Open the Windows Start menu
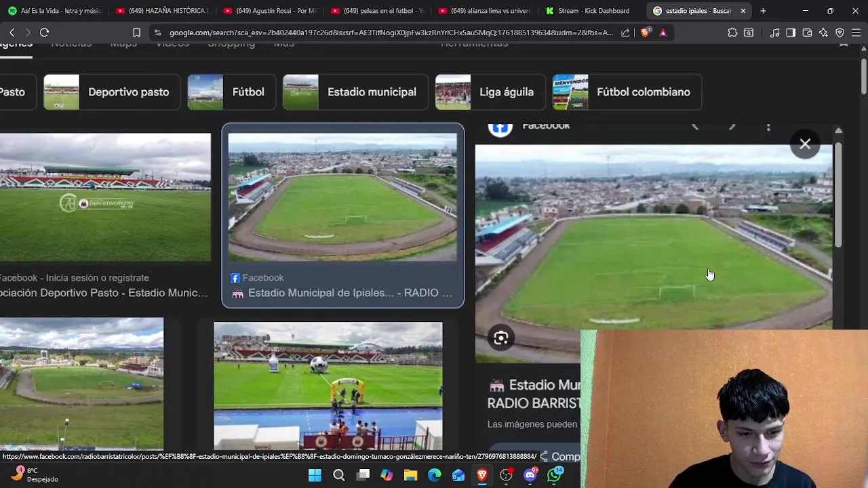The width and height of the screenshot is (868, 488). (315, 475)
